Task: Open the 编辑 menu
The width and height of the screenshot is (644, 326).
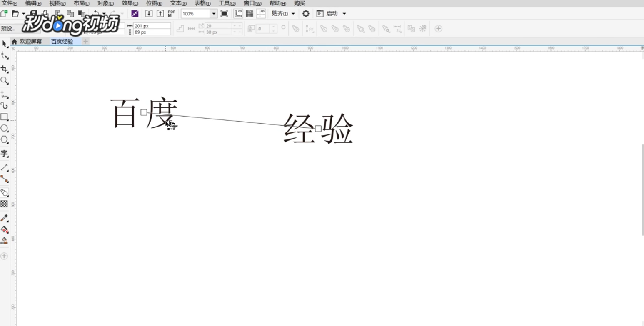Action: click(x=33, y=3)
